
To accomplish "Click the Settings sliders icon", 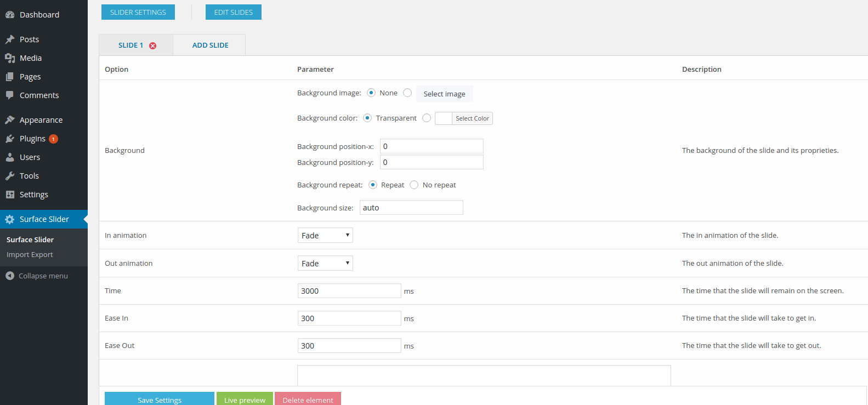I will [x=10, y=195].
